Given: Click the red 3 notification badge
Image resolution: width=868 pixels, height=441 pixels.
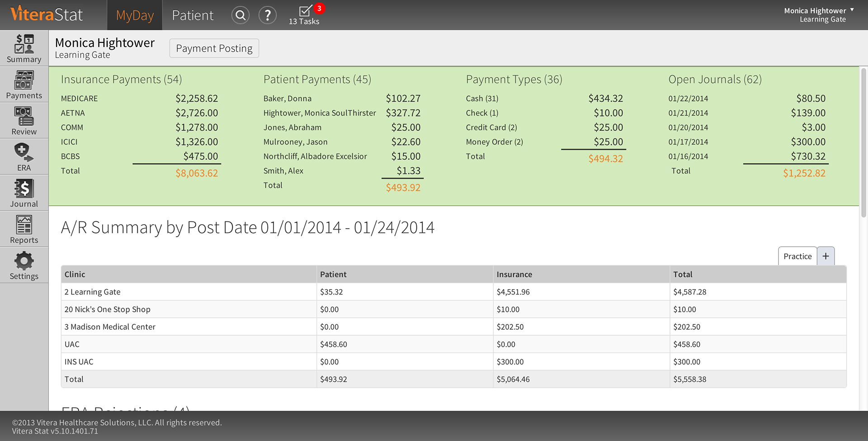Looking at the screenshot, I should [x=319, y=8].
